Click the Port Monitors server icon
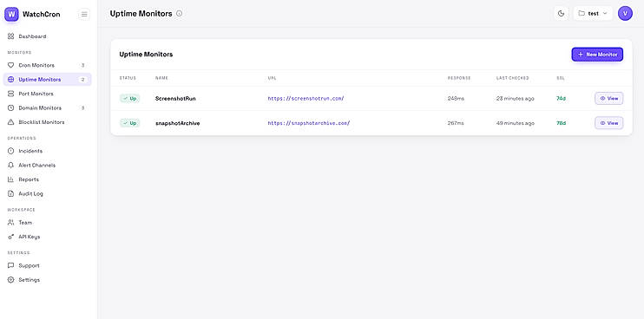 point(11,94)
